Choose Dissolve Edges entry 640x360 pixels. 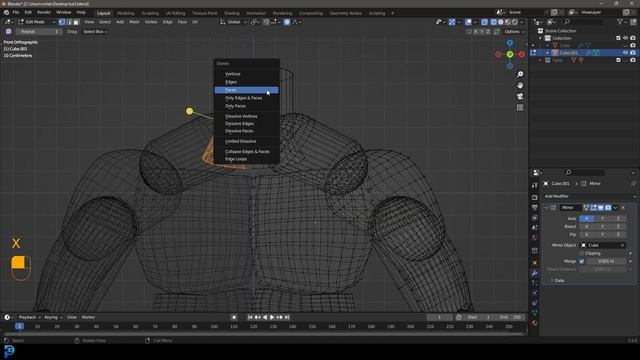pos(247,124)
